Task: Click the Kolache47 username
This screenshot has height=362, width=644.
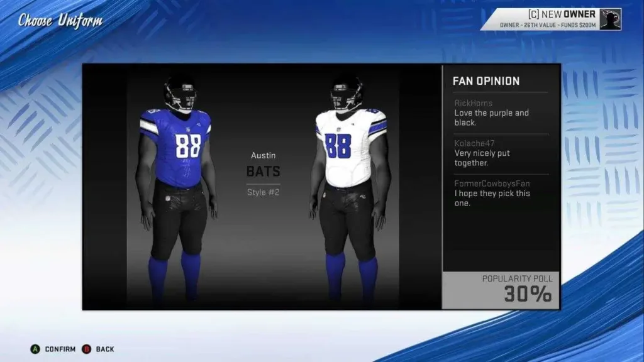Action: tap(474, 143)
